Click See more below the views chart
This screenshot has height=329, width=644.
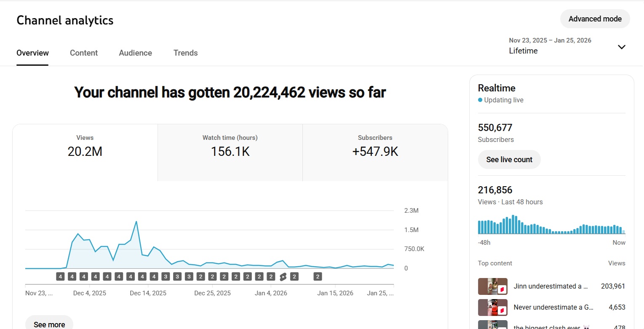pos(49,324)
